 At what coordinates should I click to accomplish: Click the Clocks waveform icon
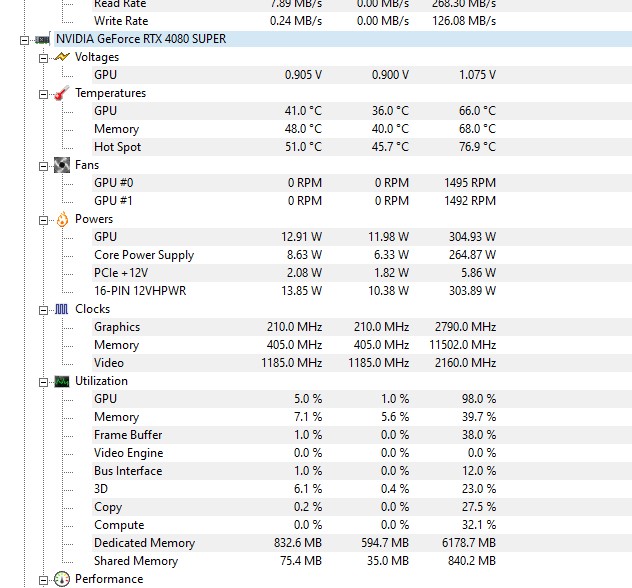coord(62,309)
